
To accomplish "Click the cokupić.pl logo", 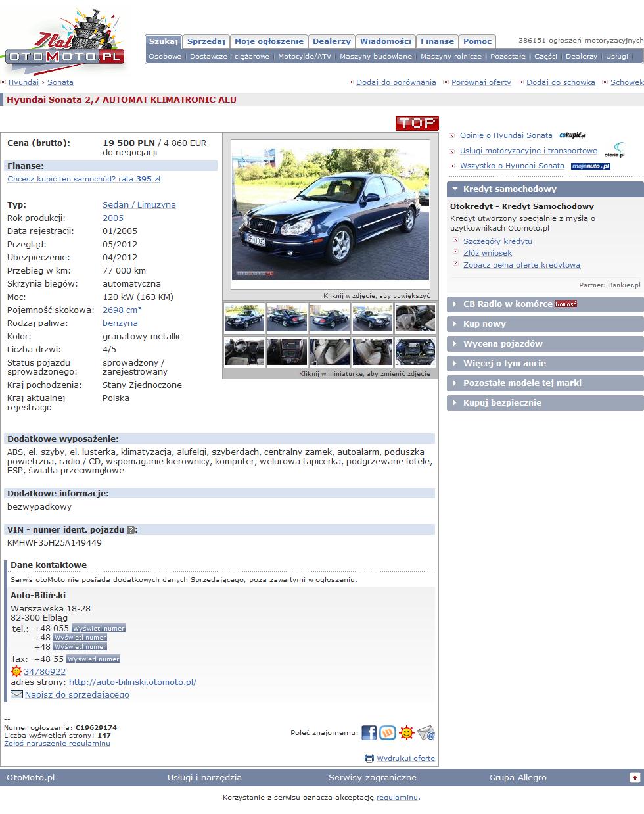I will point(572,135).
